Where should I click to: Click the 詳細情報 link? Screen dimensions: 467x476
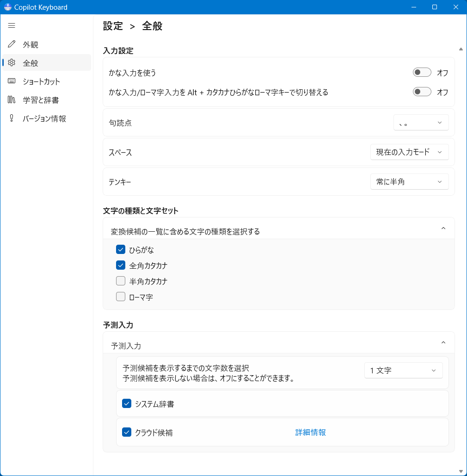[x=310, y=432]
